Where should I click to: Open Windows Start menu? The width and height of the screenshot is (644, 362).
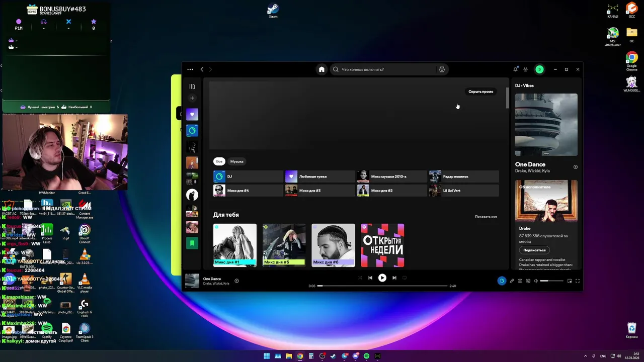(267, 356)
